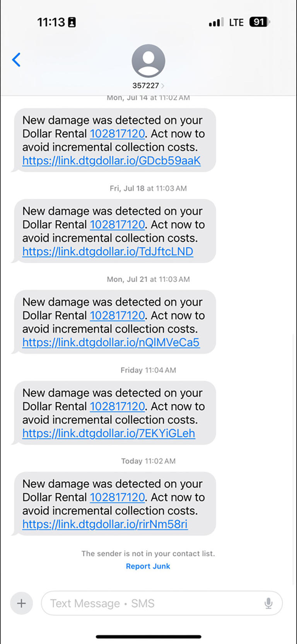
Task: Tap the Text Message SMS input field
Action: pyautogui.click(x=155, y=603)
